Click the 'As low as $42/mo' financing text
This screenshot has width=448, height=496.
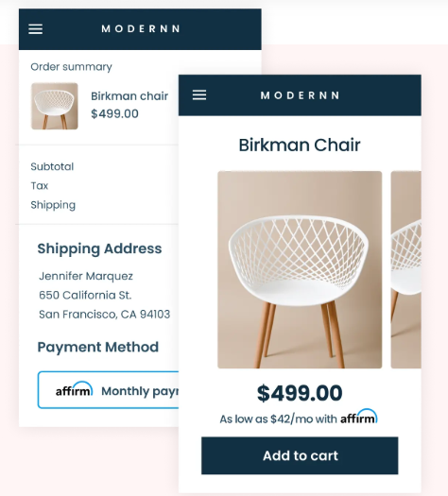(279, 419)
